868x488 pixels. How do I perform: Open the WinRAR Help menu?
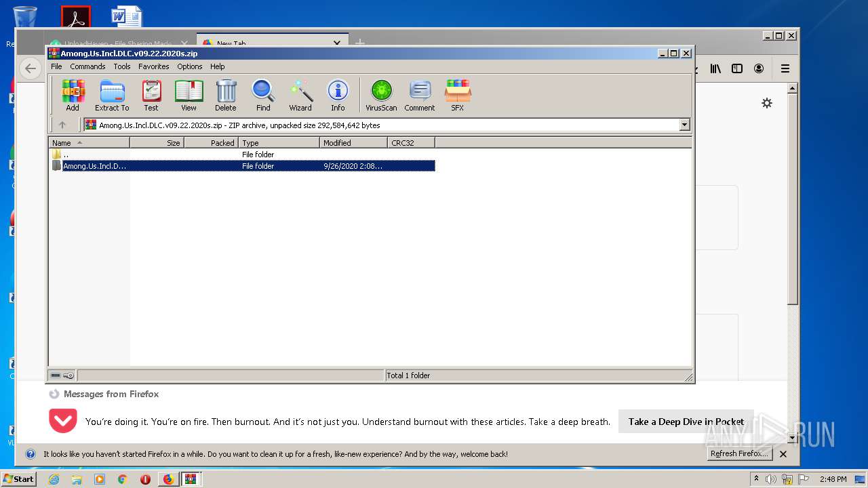(x=217, y=66)
